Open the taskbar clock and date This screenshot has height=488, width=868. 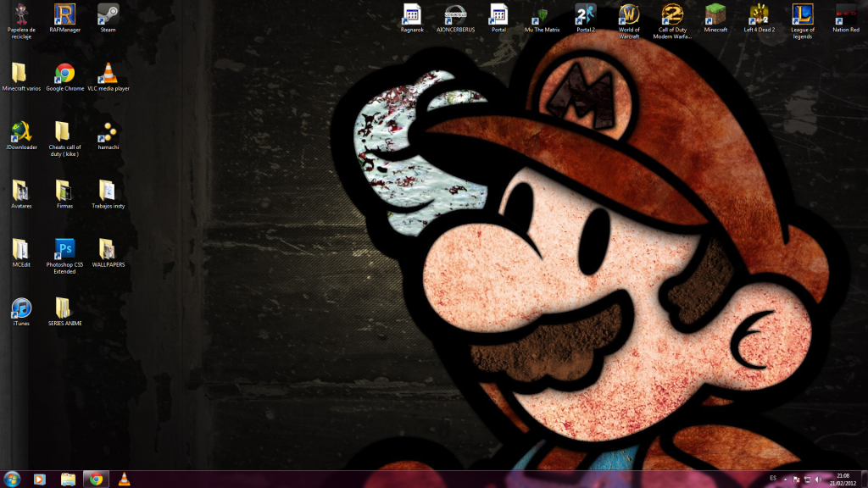click(x=843, y=480)
